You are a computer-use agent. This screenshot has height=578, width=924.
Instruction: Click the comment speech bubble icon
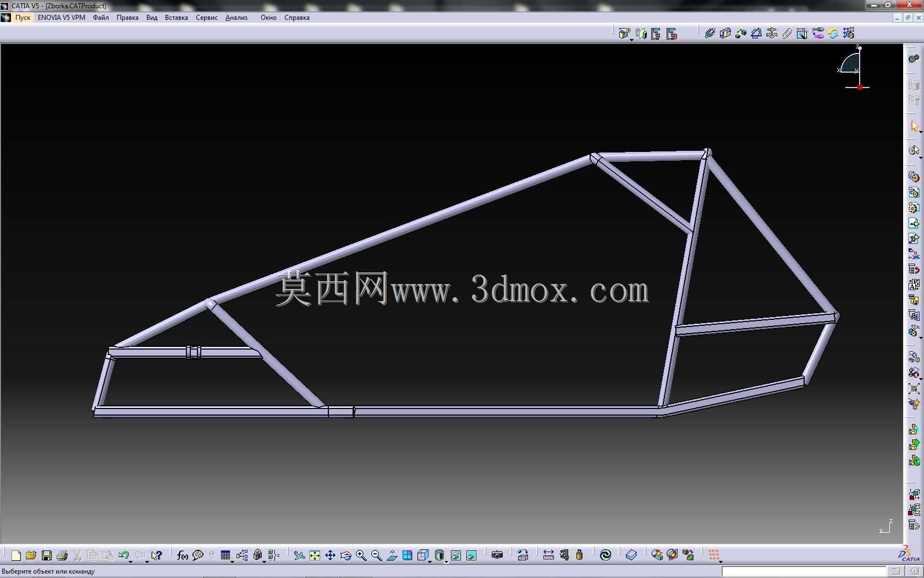[x=198, y=555]
